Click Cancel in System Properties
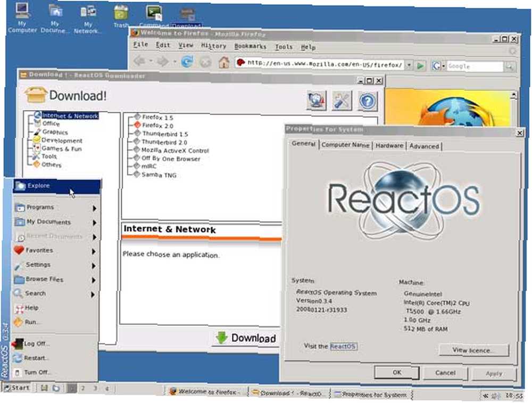532x403 pixels. [445, 373]
